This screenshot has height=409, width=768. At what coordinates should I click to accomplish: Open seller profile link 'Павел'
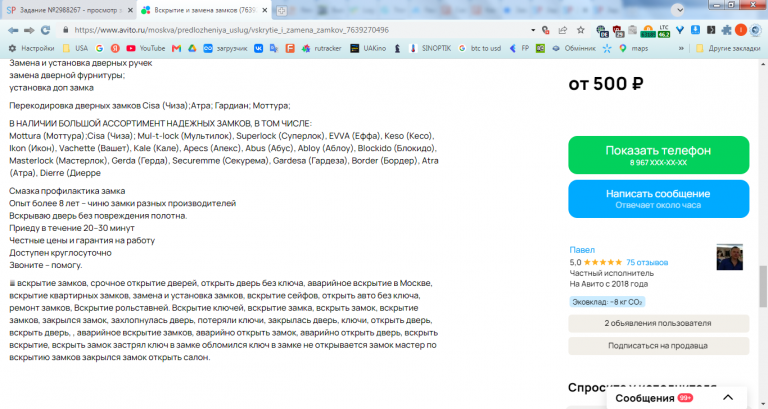pos(582,250)
